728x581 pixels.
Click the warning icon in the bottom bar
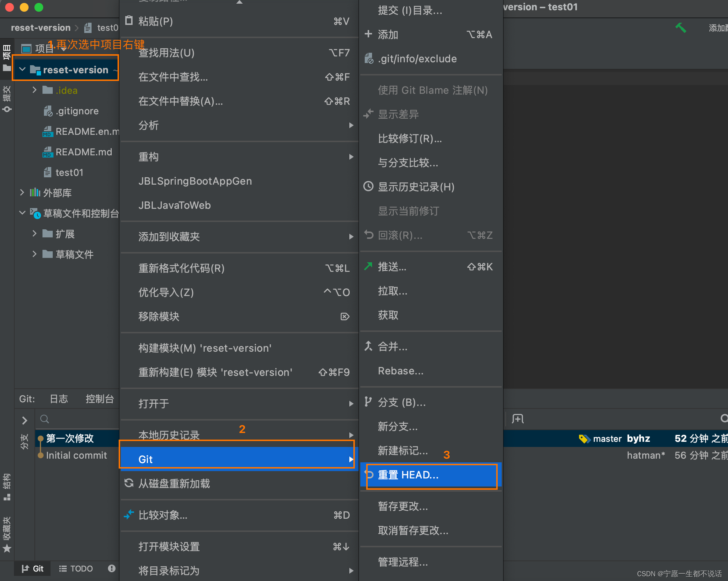pos(112,568)
